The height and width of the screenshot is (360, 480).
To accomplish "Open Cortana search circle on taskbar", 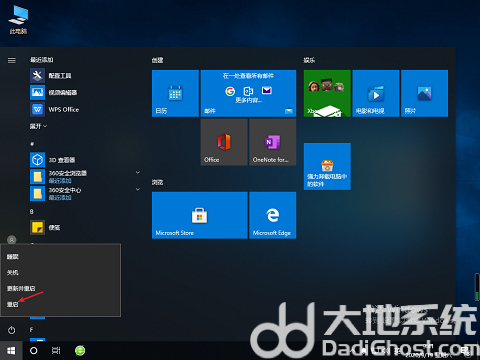I will 34,351.
